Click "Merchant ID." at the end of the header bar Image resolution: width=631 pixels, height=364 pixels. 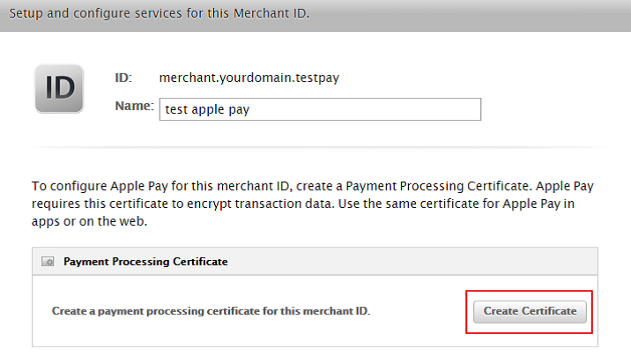pos(271,13)
